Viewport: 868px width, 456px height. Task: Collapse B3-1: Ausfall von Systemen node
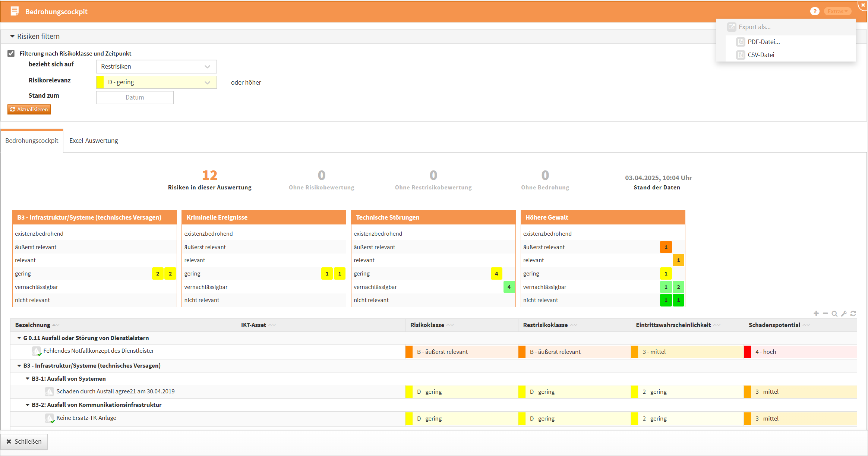point(27,378)
